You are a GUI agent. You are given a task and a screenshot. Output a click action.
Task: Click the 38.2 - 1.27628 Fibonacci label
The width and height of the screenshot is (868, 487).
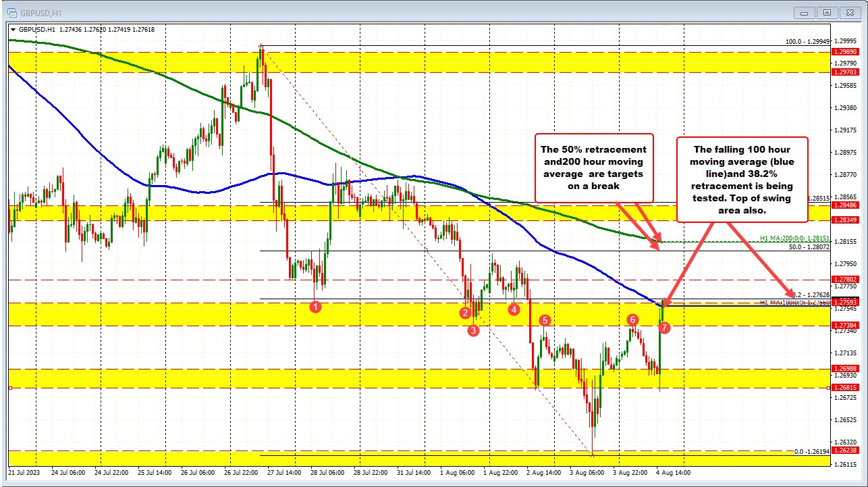(812, 294)
